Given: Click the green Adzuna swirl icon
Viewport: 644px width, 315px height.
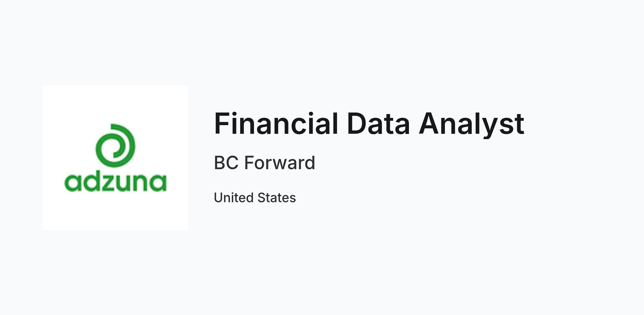Looking at the screenshot, I should 115,145.
